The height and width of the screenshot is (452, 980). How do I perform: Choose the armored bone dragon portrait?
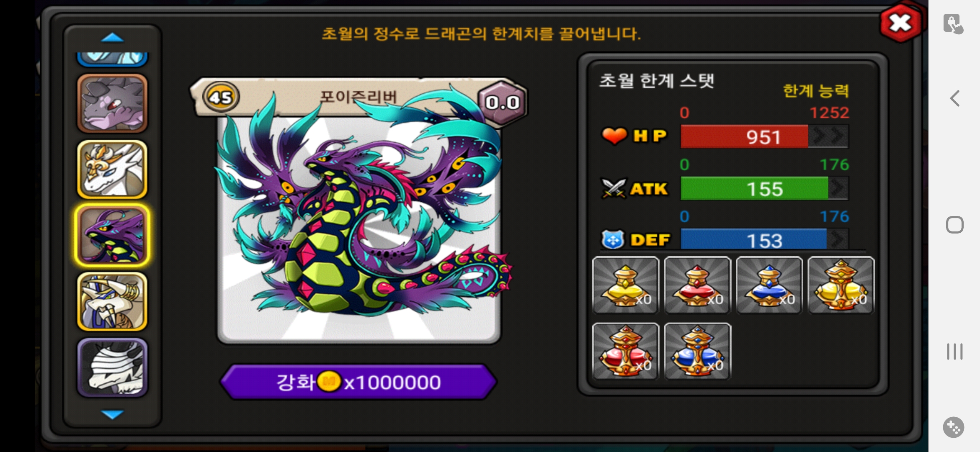(x=112, y=301)
